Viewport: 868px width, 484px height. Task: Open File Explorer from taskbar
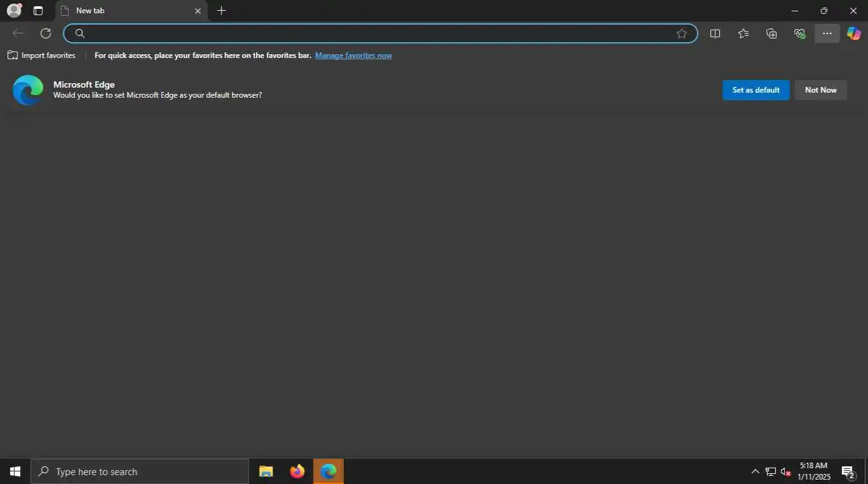click(x=266, y=471)
